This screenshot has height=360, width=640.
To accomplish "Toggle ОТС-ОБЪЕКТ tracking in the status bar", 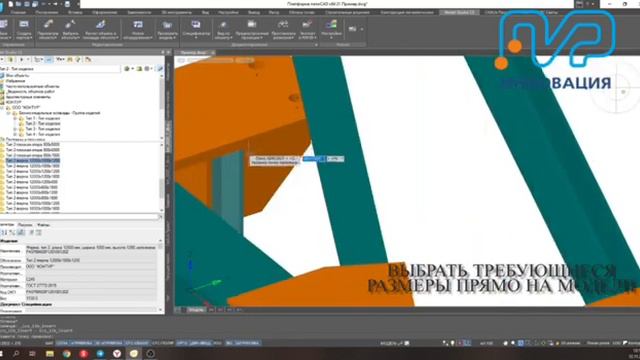I will point(137,343).
